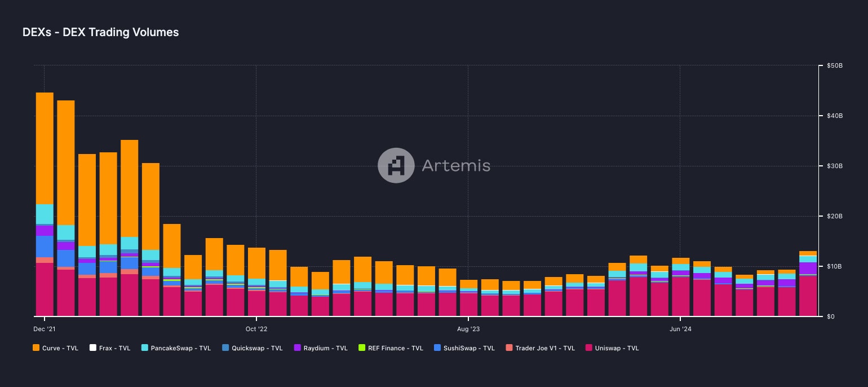The image size is (868, 387).
Task: Click the stacked bar above Jun '24 tick
Action: 680,287
